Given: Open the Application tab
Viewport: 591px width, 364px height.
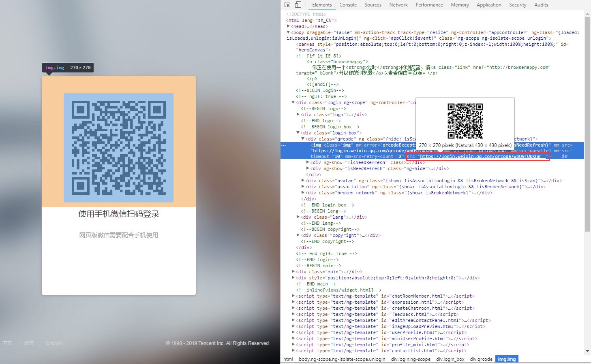Looking at the screenshot, I should [489, 5].
